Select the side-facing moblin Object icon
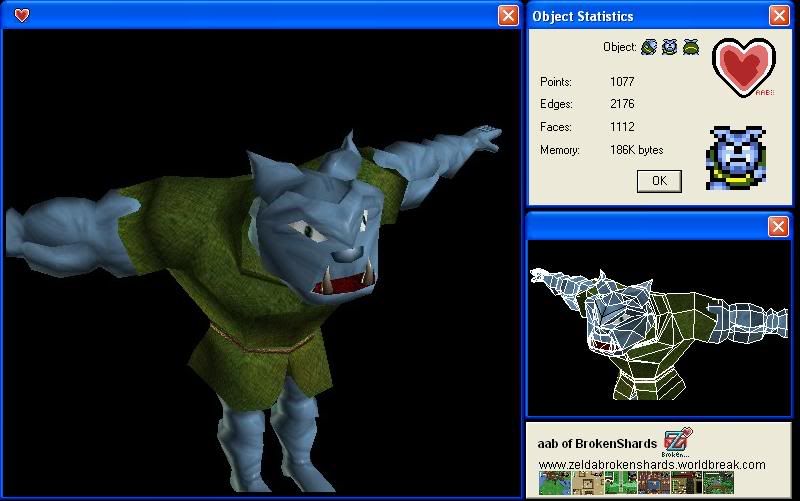 pos(649,47)
